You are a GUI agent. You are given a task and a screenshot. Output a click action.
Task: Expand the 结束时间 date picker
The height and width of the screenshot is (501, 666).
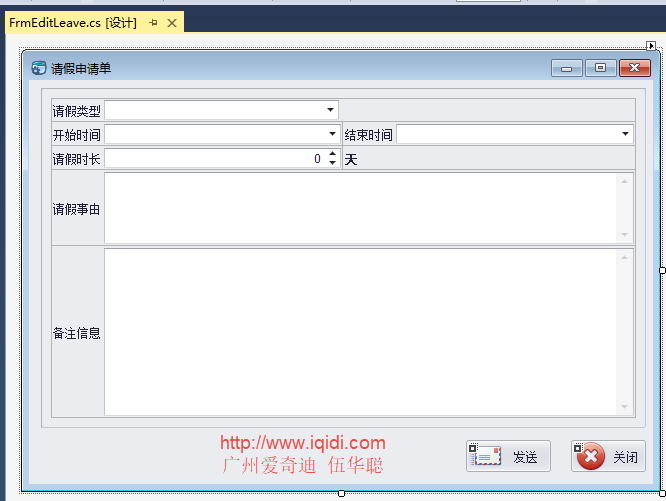pos(625,134)
